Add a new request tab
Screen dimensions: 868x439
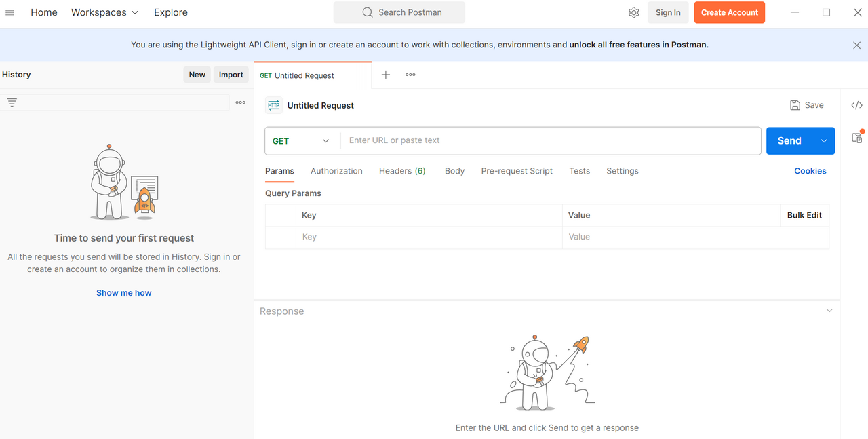point(385,75)
